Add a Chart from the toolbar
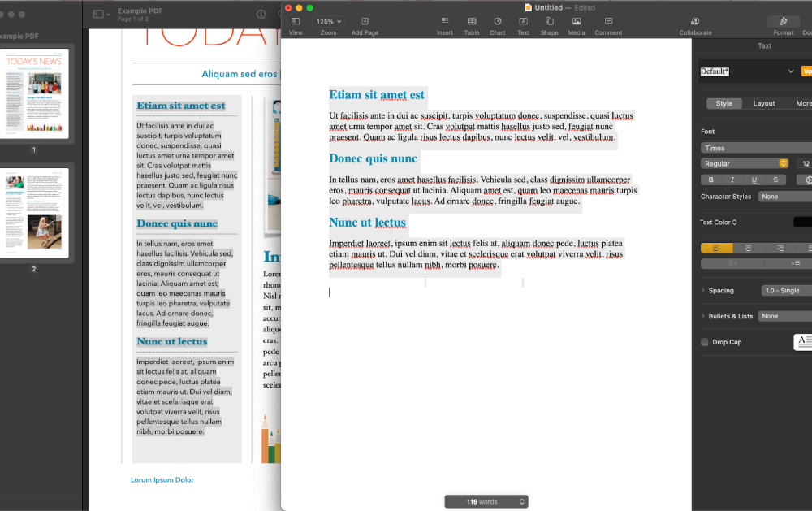Viewport: 812px width, 511px height. coord(497,21)
